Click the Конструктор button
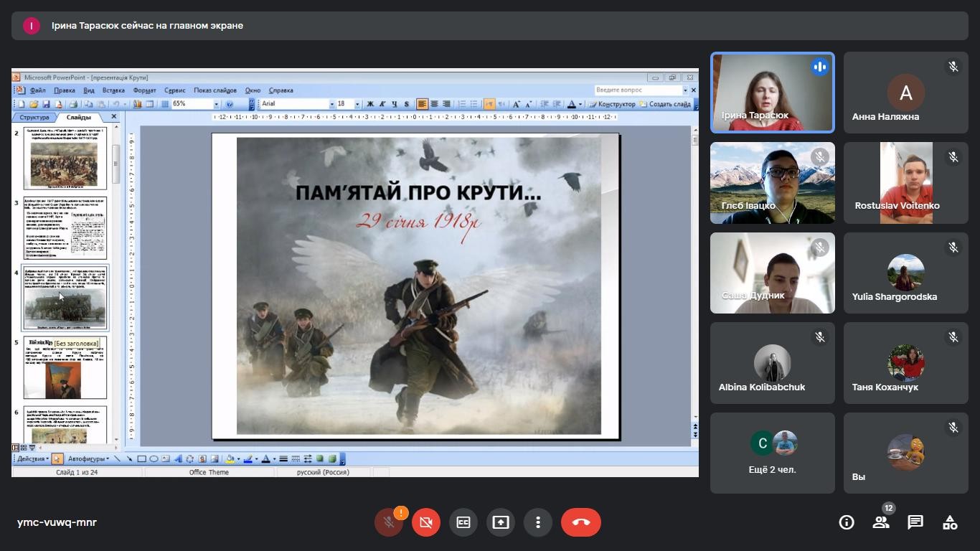 (x=612, y=104)
